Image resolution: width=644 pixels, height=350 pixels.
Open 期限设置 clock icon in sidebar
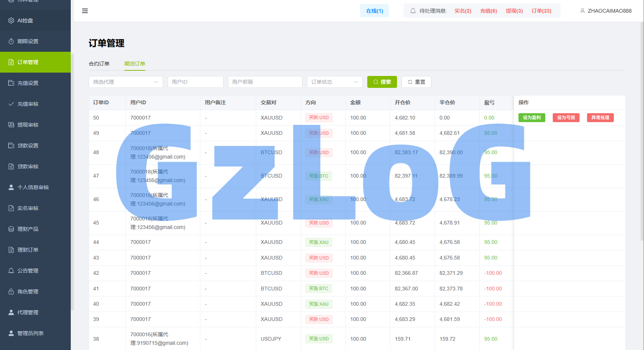(11, 41)
